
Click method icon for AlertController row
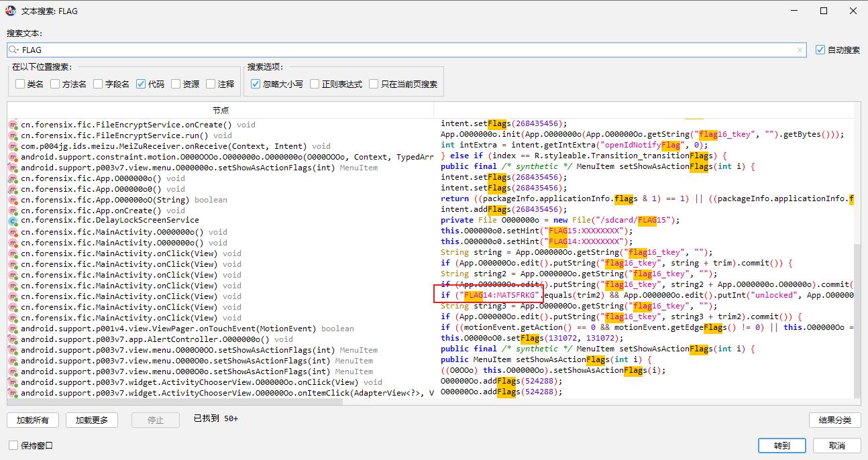point(13,339)
